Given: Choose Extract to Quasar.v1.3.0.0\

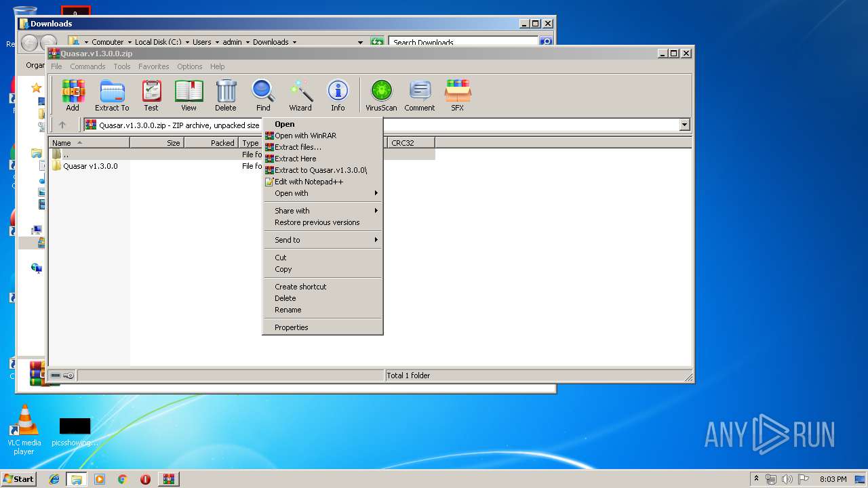Looking at the screenshot, I should click(x=323, y=170).
